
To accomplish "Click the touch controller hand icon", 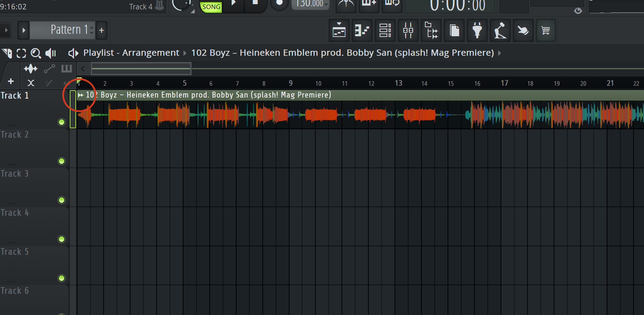I will point(523,31).
